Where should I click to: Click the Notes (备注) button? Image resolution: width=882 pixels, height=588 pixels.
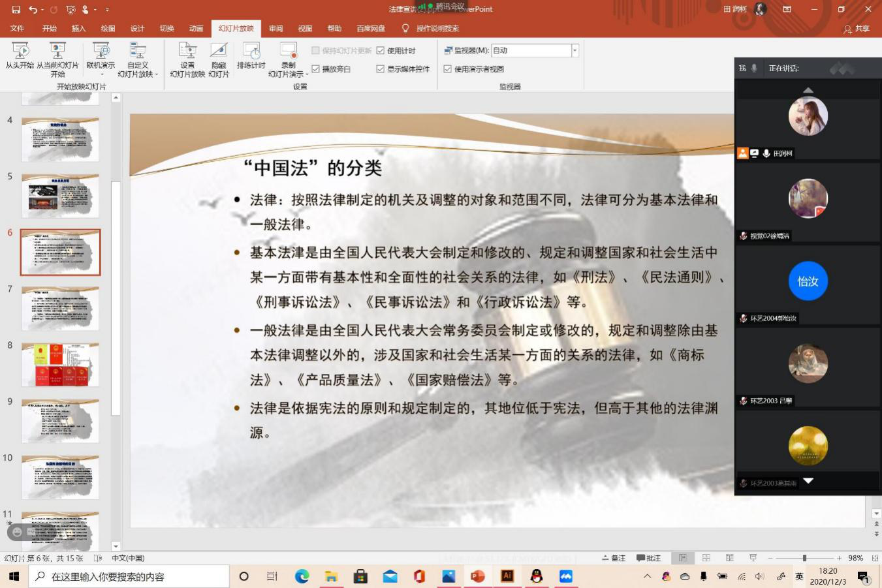(614, 558)
